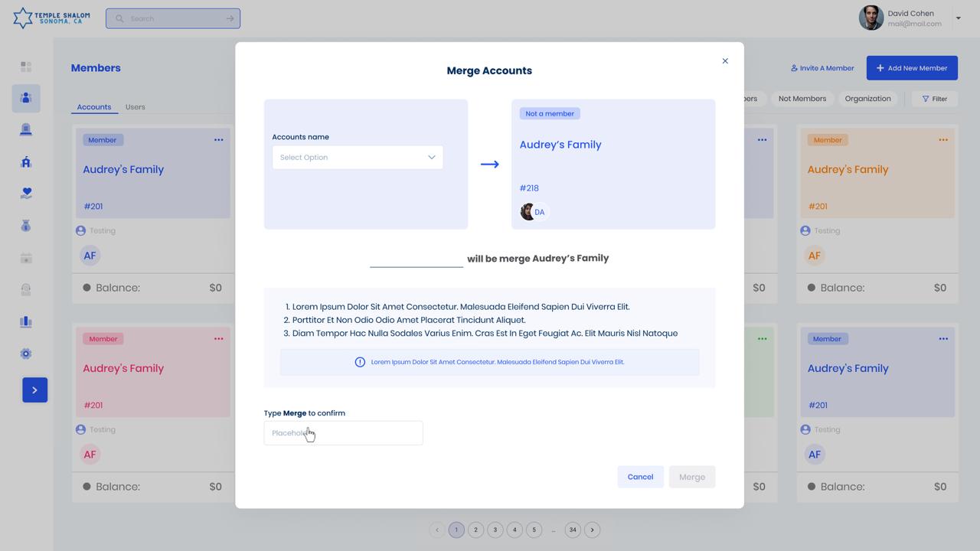The image size is (980, 551).
Task: Open three-dots menu on blue Member card, top left
Action: pyautogui.click(x=218, y=140)
